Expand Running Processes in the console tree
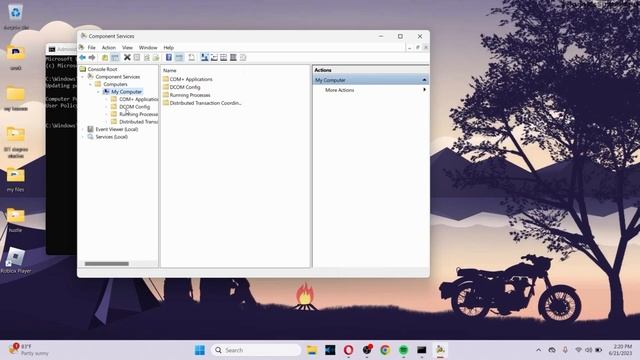Image resolution: width=640 pixels, height=360 pixels. (107, 114)
